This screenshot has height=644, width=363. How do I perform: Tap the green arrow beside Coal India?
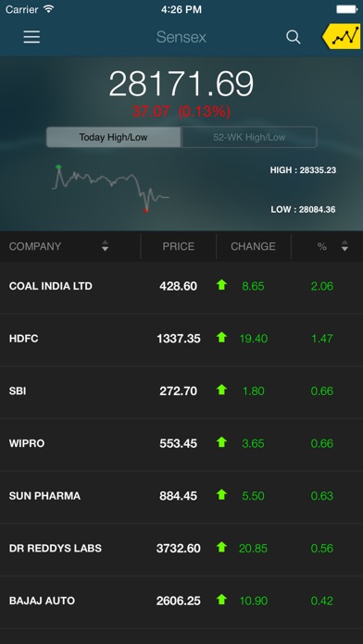(x=221, y=285)
